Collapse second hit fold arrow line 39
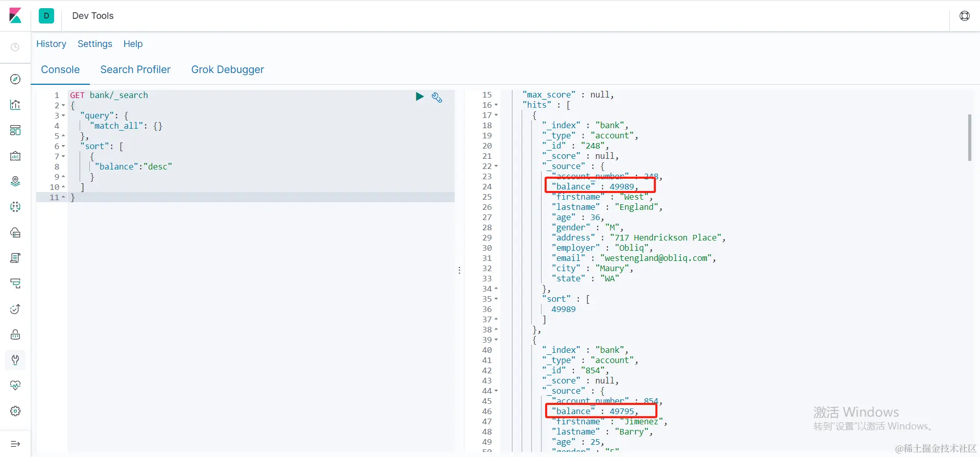 pos(496,340)
